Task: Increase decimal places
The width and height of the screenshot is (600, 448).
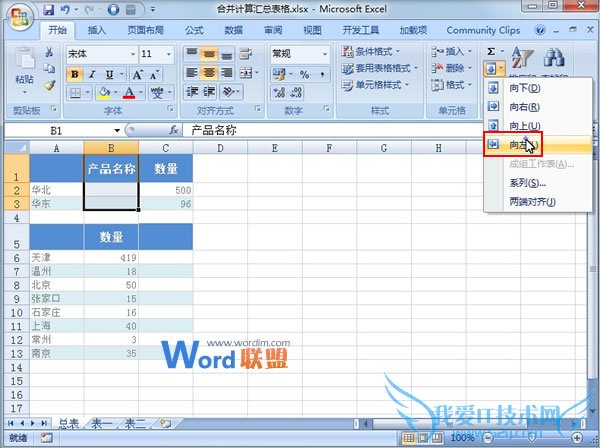Action: tap(279, 93)
